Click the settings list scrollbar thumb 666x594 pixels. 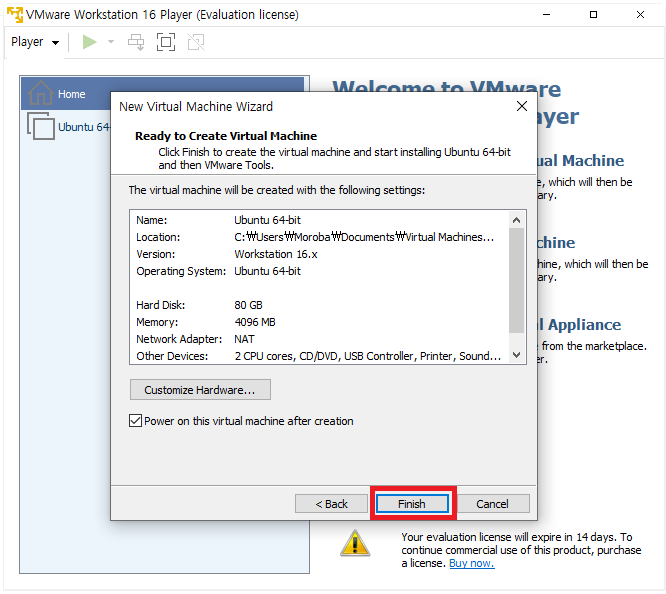coord(516,280)
